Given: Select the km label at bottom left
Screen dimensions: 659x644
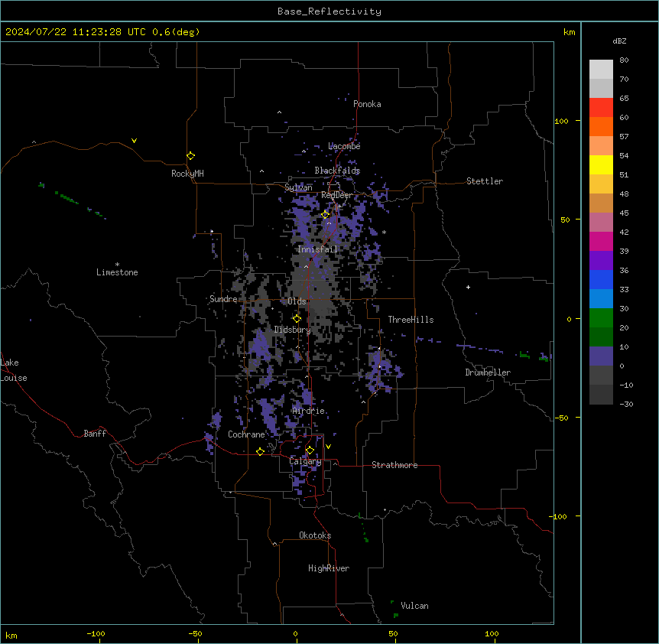Looking at the screenshot, I should coord(11,635).
